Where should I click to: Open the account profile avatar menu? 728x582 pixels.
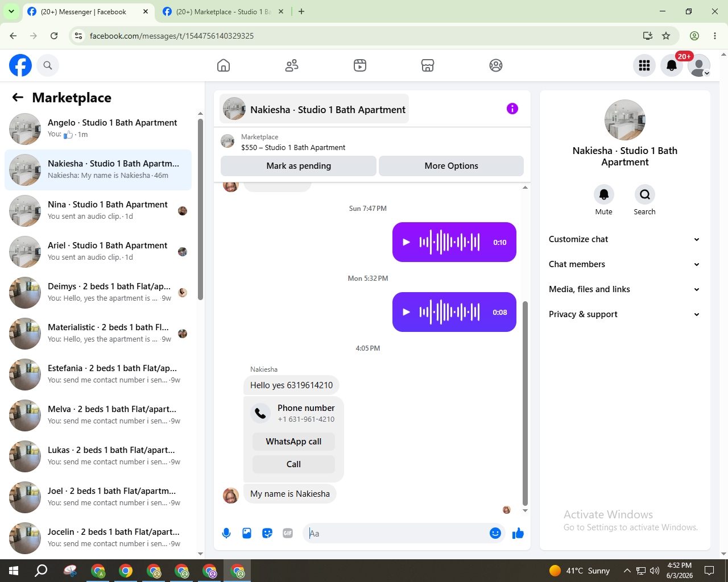pyautogui.click(x=699, y=65)
